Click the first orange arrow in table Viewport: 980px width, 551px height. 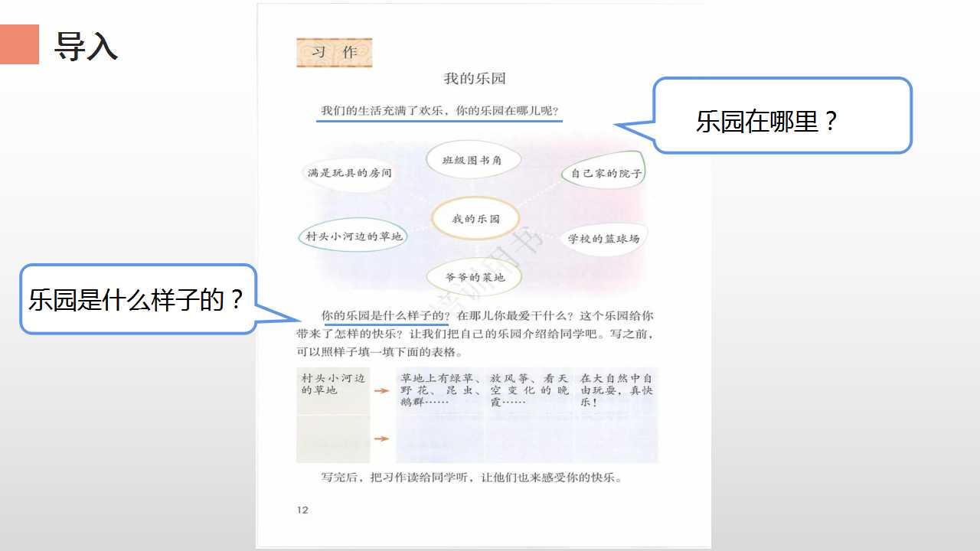pyautogui.click(x=382, y=391)
